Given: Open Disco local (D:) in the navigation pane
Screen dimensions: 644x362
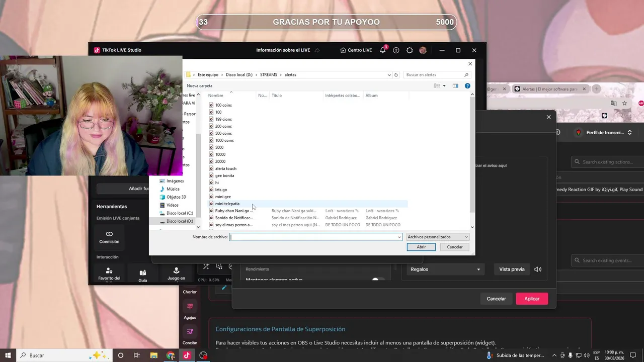Looking at the screenshot, I should point(180,221).
